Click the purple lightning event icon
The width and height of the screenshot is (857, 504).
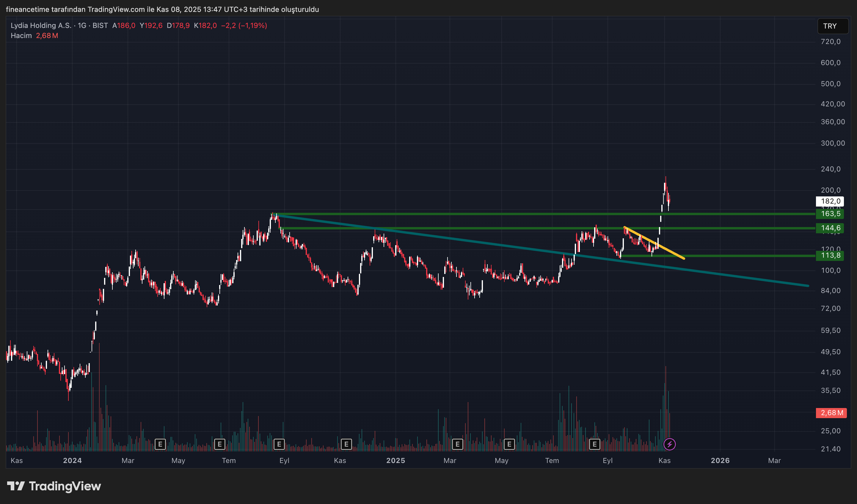[669, 444]
